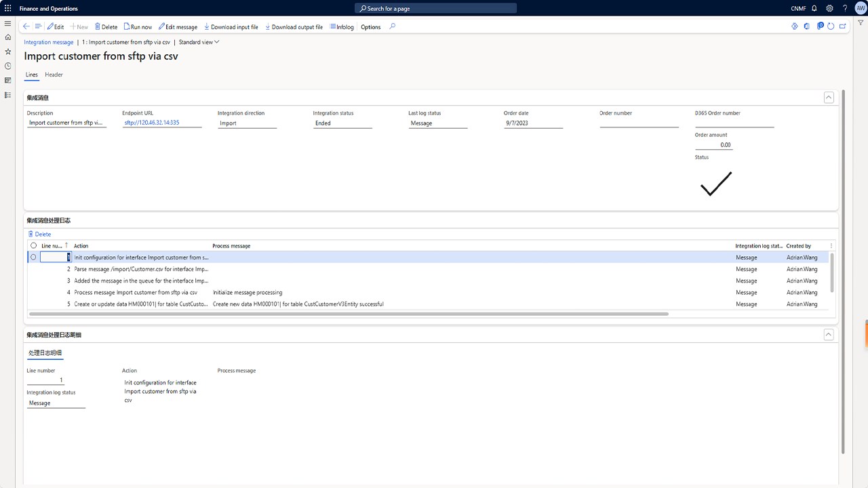Open the sftp://120.46.32.14:335 endpoint link
The image size is (868, 488).
point(151,123)
